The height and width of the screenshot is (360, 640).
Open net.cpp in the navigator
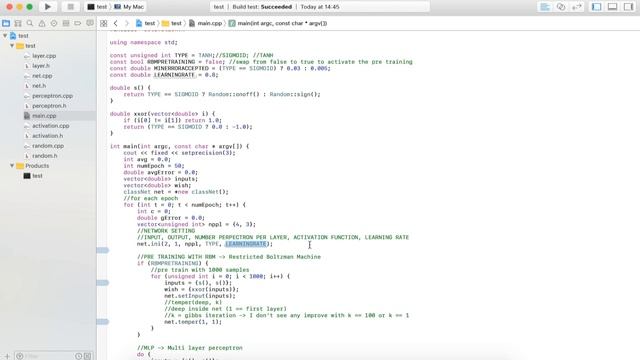[42, 76]
